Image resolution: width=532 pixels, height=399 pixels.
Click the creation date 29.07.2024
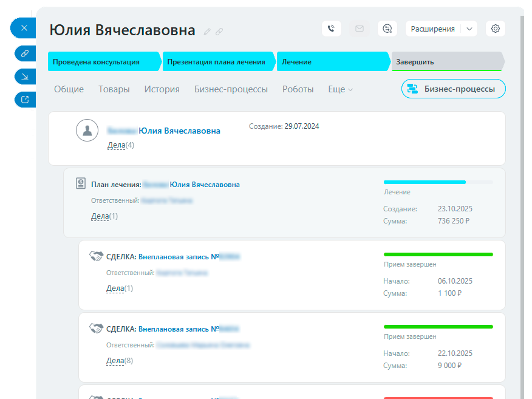tap(302, 126)
